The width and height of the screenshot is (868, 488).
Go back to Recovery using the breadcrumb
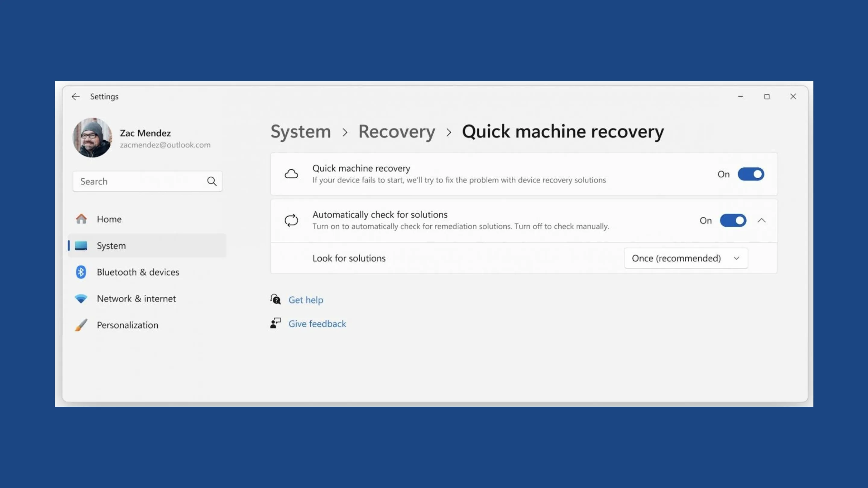point(397,132)
